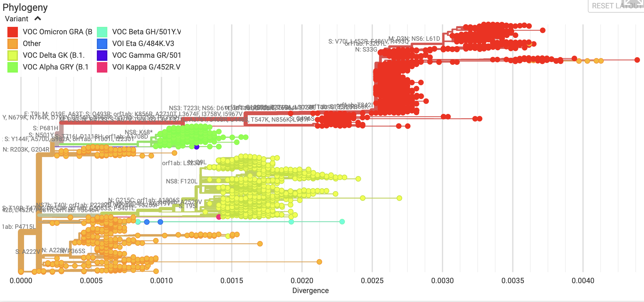Viewport: 644px width, 302px height.
Task: Click the 'N: R203K, G204R' branch label
Action: [26, 149]
